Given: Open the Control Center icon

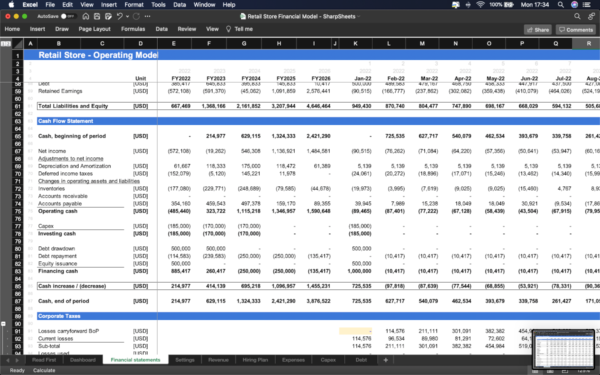Looking at the screenshot, I should coord(587,5).
